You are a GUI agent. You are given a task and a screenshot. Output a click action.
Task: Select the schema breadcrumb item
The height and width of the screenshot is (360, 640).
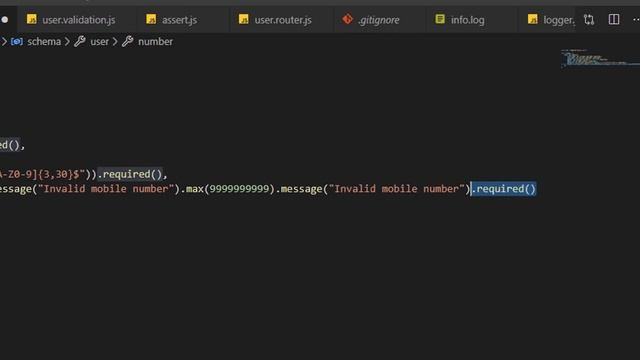tap(44, 42)
